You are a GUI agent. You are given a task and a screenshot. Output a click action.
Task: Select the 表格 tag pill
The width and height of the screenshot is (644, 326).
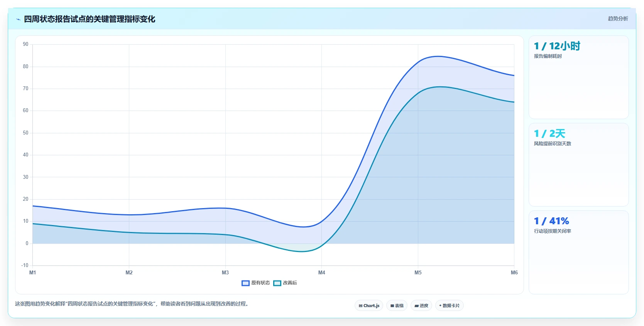click(397, 306)
